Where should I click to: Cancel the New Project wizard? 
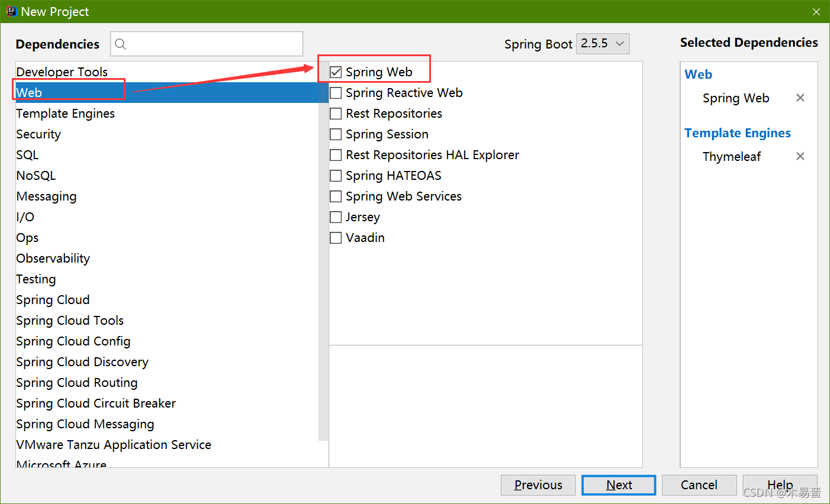pyautogui.click(x=699, y=485)
